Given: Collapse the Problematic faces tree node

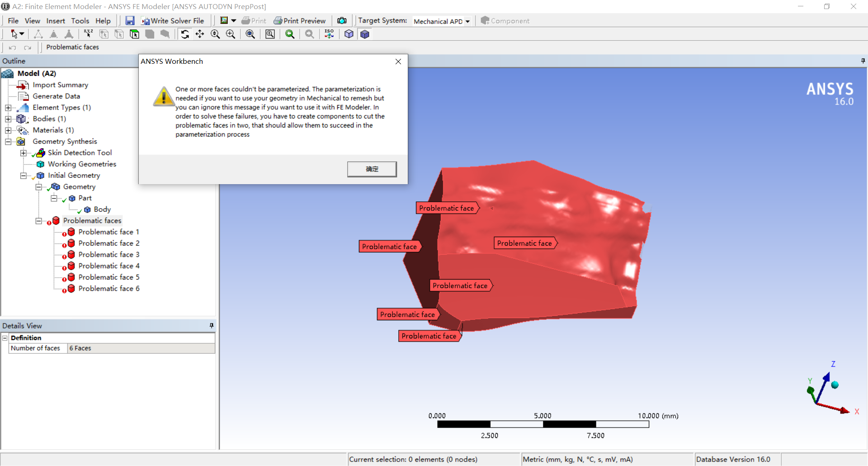Looking at the screenshot, I should 39,221.
